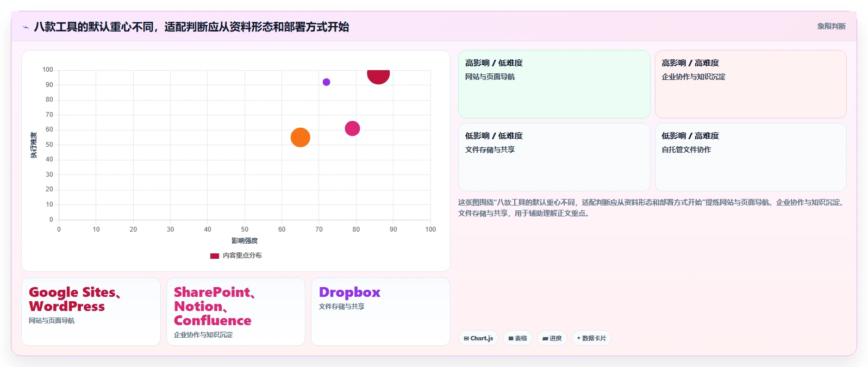The height and width of the screenshot is (367, 868).
Task: Open the 低影响 / 低难度 quadrant card
Action: click(554, 157)
